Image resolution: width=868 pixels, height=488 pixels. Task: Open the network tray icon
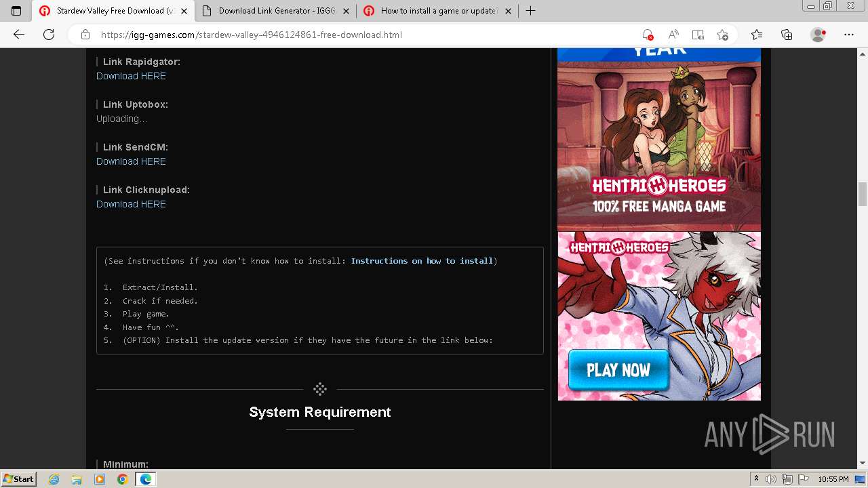(787, 479)
